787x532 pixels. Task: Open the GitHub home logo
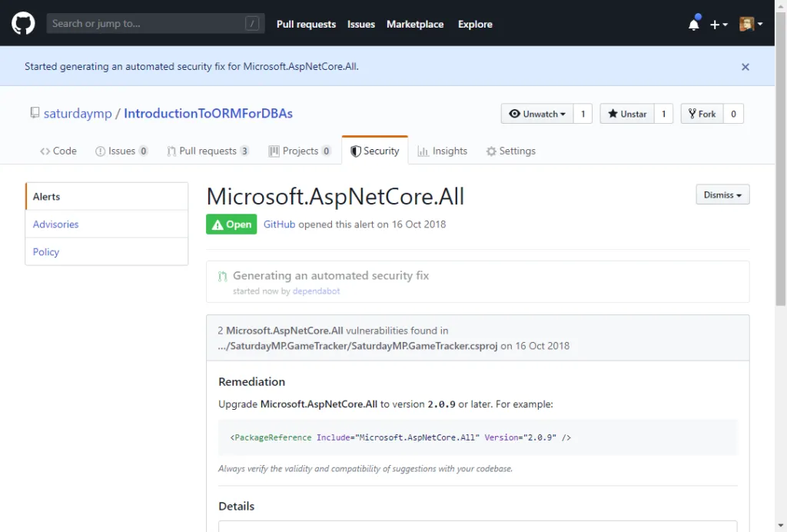[23, 24]
